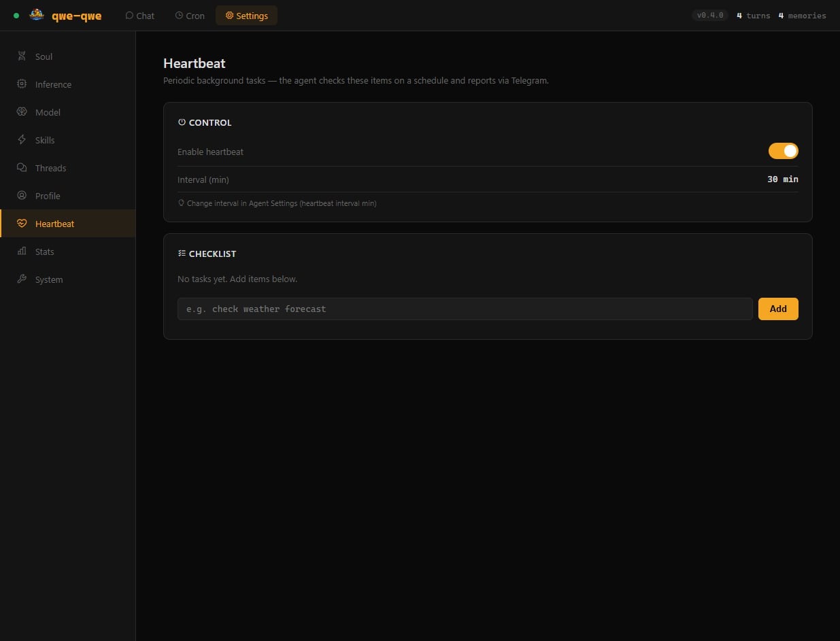Click the Heartbeat page heading
The width and height of the screenshot is (840, 641).
(x=195, y=63)
